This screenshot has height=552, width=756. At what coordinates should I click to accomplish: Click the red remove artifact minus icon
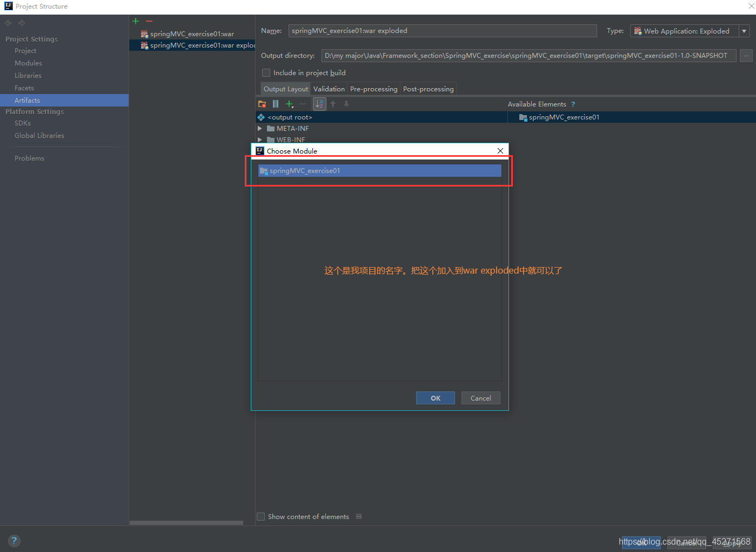149,21
